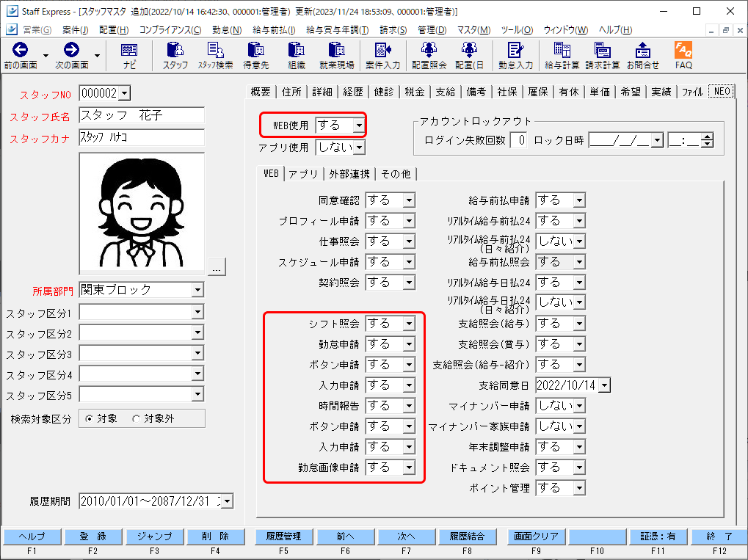748x560 pixels.
Task: Open the コンプライアンス(C) menu
Action: click(170, 29)
